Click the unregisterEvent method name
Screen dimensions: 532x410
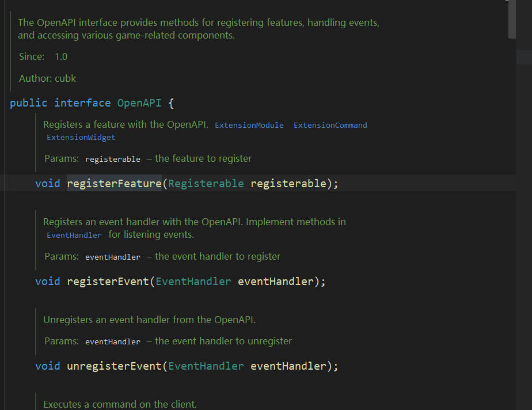[x=114, y=366]
